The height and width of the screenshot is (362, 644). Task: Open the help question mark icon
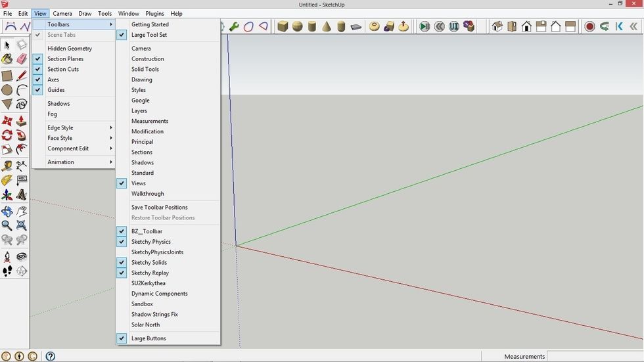pos(51,356)
